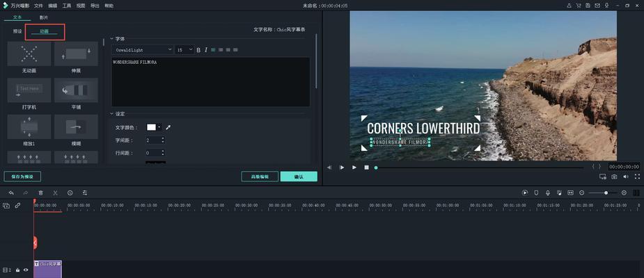The width and height of the screenshot is (644, 278).
Task: Click the white text color swatch
Action: click(152, 127)
